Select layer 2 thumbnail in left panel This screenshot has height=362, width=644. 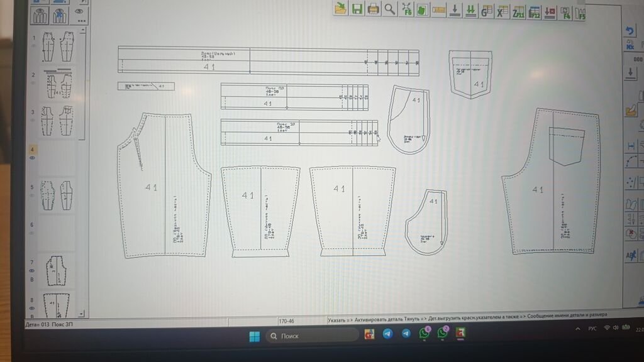pyautogui.click(x=58, y=84)
